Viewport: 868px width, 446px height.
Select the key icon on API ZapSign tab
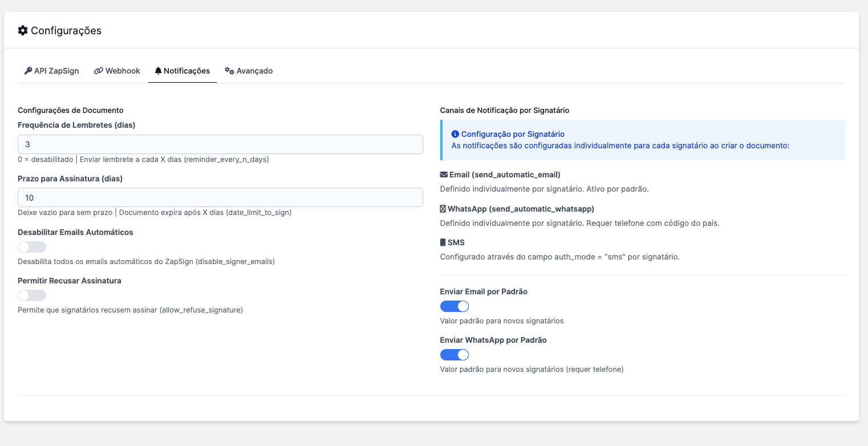tap(28, 70)
